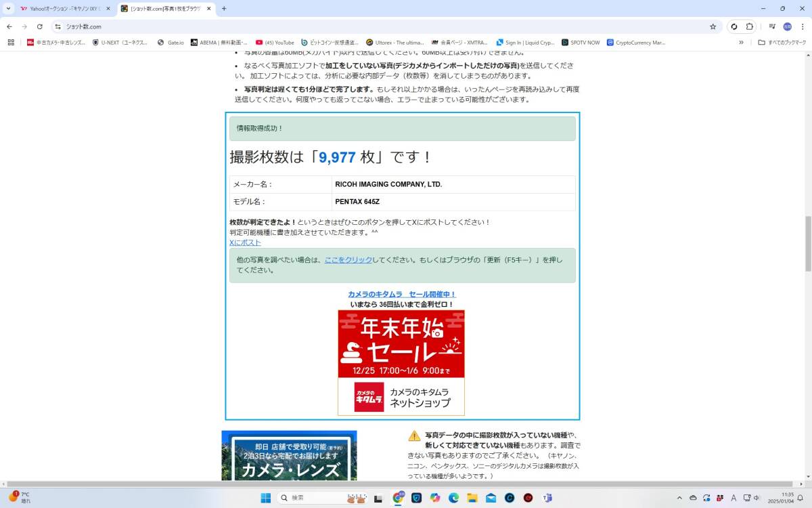Go back with the browser back arrow
Image resolution: width=812 pixels, height=508 pixels.
9,26
